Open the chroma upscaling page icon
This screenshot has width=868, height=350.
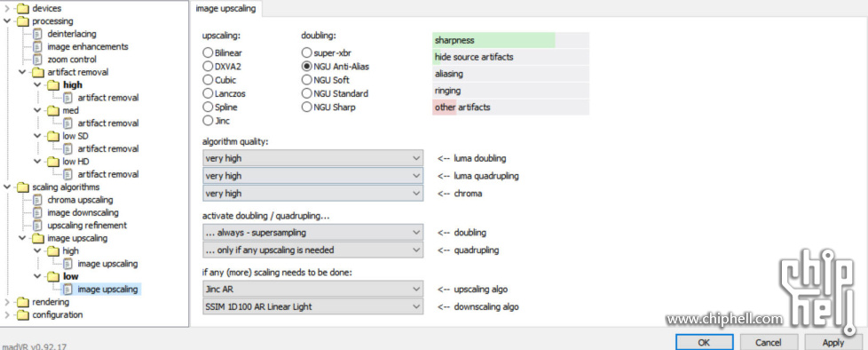37,199
